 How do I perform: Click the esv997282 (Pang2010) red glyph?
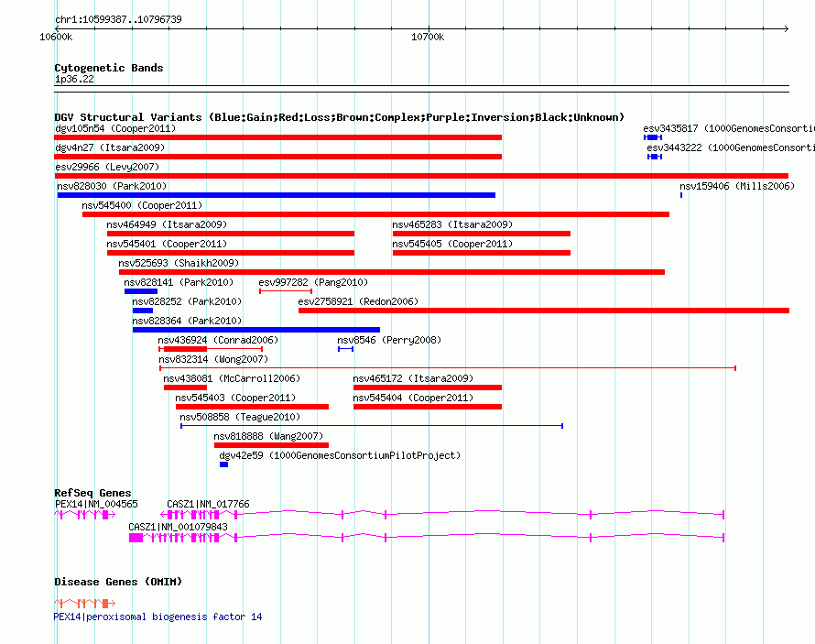pyautogui.click(x=286, y=291)
